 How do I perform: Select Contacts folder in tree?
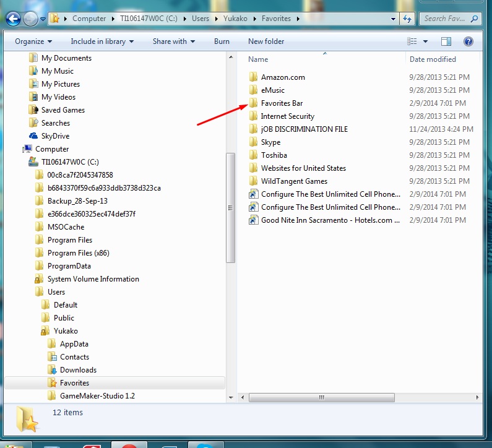74,357
